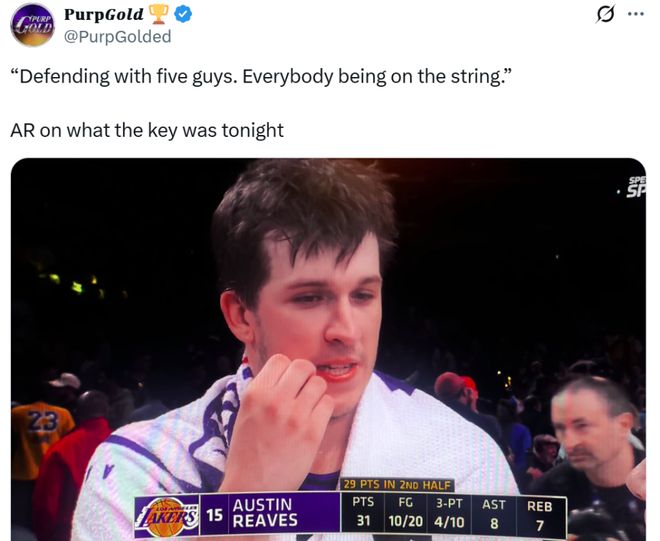660x541 pixels.
Task: Click the network watermark in video's top-right corner
Action: click(x=636, y=188)
